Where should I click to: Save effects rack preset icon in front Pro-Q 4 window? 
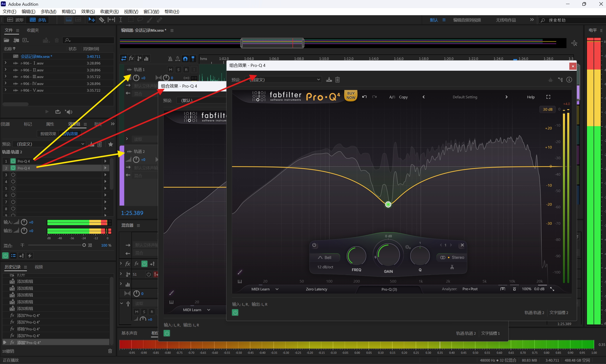(x=329, y=80)
